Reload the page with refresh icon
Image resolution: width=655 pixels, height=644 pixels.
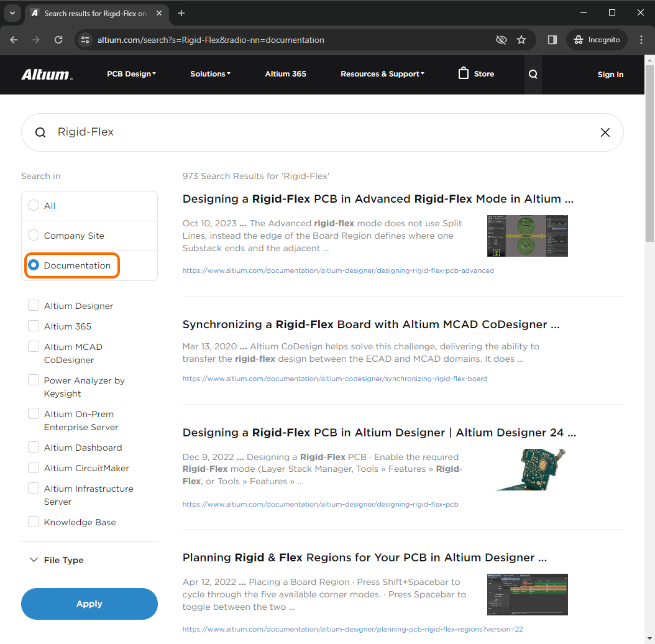tap(58, 40)
